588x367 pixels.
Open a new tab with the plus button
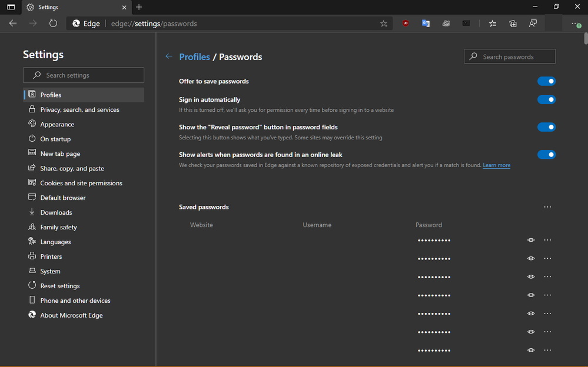pos(139,7)
